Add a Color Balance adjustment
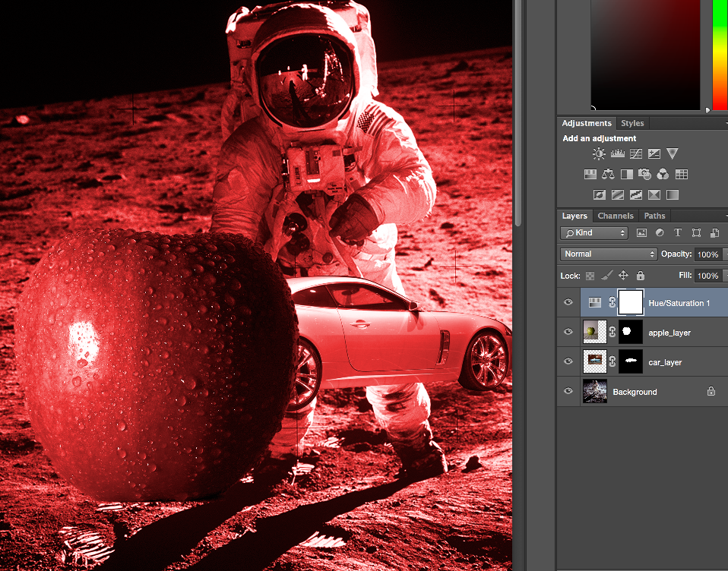Image resolution: width=728 pixels, height=571 pixels. point(608,175)
